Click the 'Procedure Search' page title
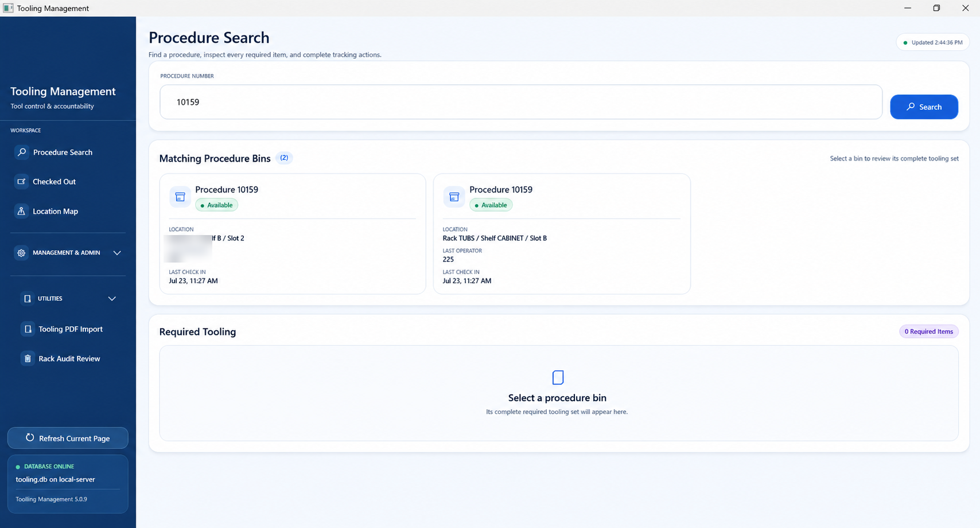Image resolution: width=980 pixels, height=528 pixels. click(x=209, y=38)
